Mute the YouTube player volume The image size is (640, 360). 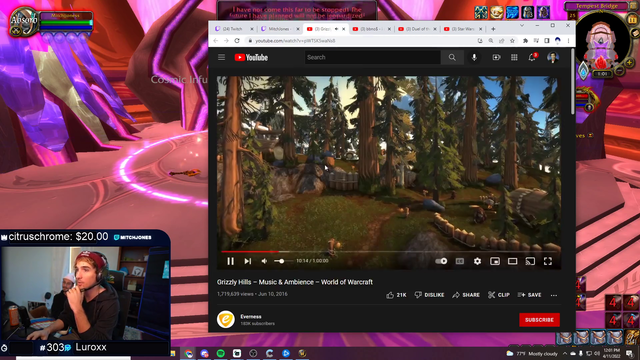(264, 261)
